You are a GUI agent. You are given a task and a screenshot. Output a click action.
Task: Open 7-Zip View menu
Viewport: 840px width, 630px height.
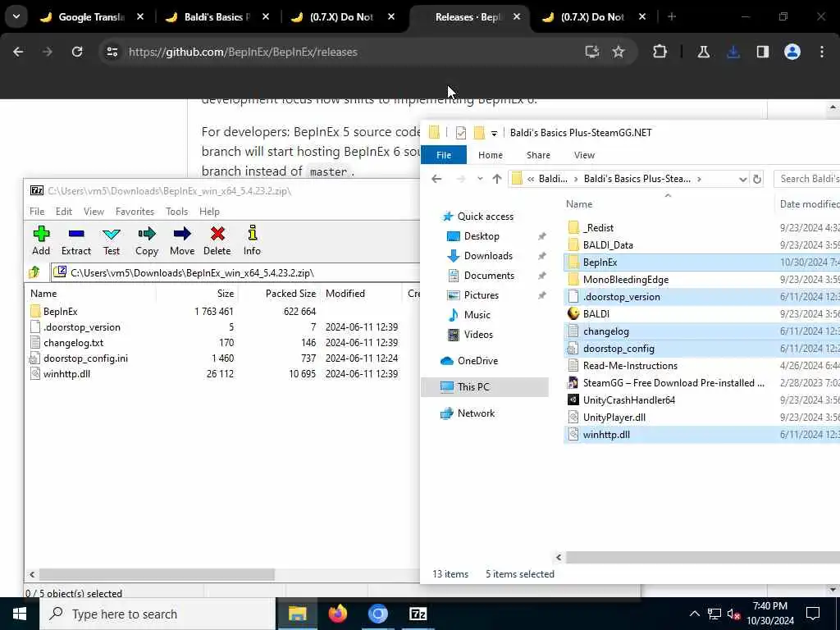pos(94,212)
